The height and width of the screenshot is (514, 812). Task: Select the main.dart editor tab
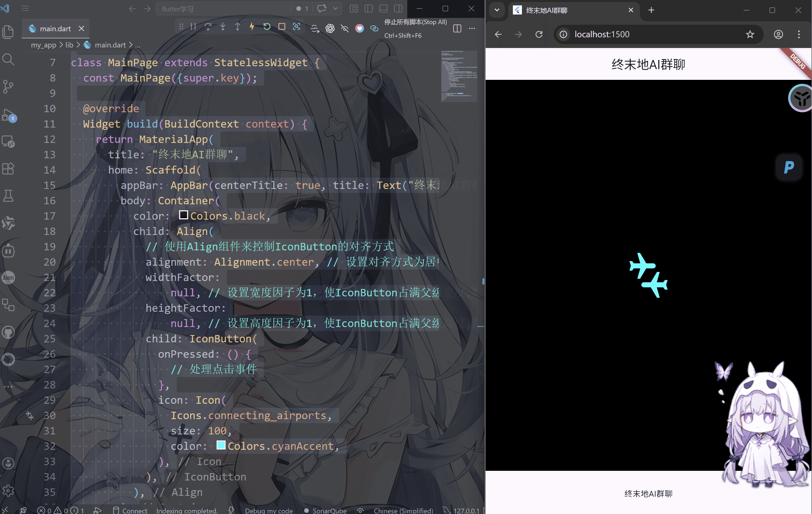click(x=56, y=29)
